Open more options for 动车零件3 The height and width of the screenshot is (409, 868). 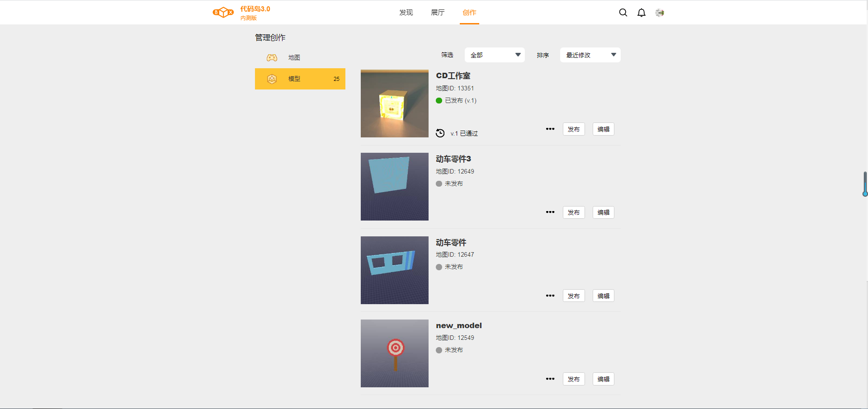(550, 212)
